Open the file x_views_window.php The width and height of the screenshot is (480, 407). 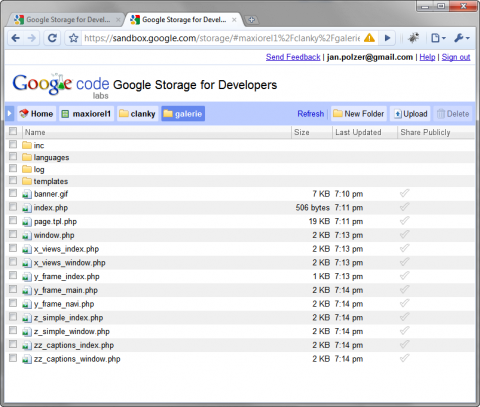click(69, 263)
